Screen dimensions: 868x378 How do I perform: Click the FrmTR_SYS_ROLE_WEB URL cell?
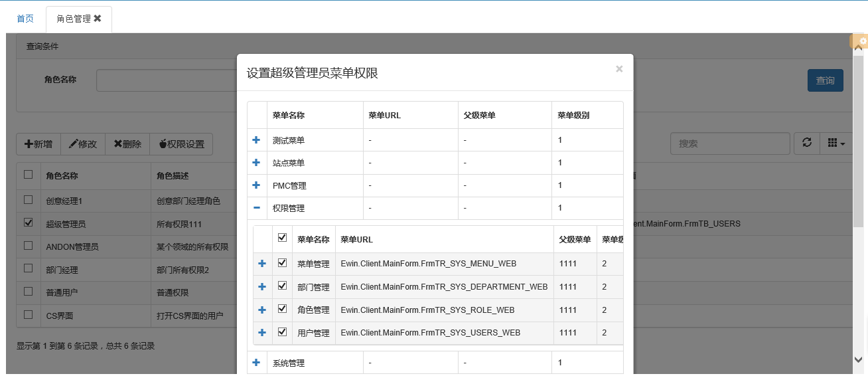click(x=444, y=310)
